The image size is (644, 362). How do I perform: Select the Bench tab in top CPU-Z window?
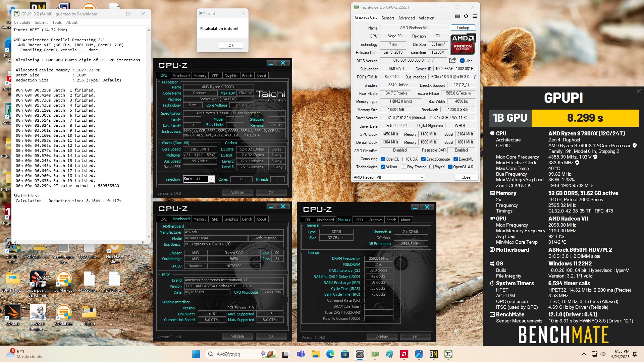(247, 76)
